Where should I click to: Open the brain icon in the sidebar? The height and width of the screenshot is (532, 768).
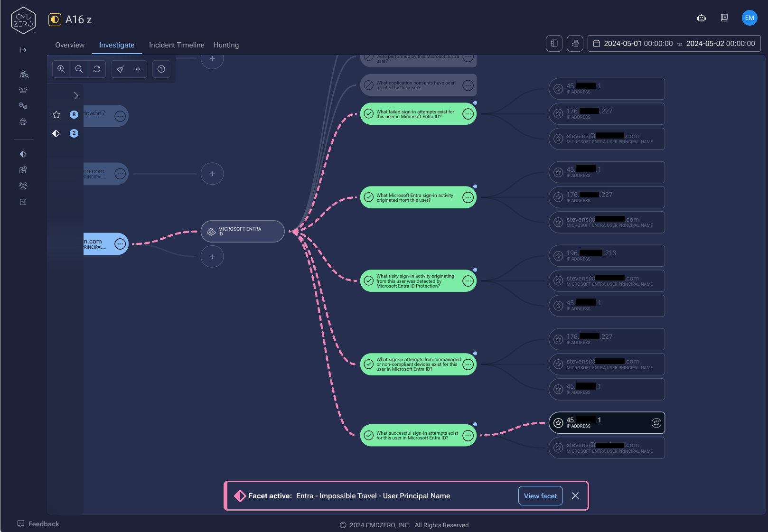point(23,122)
